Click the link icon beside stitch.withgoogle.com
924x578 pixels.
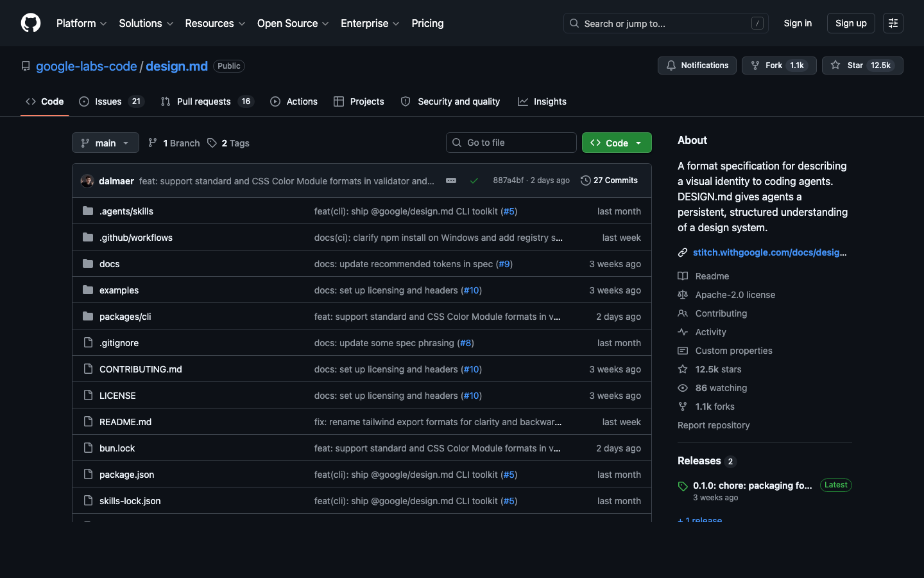coord(683,252)
